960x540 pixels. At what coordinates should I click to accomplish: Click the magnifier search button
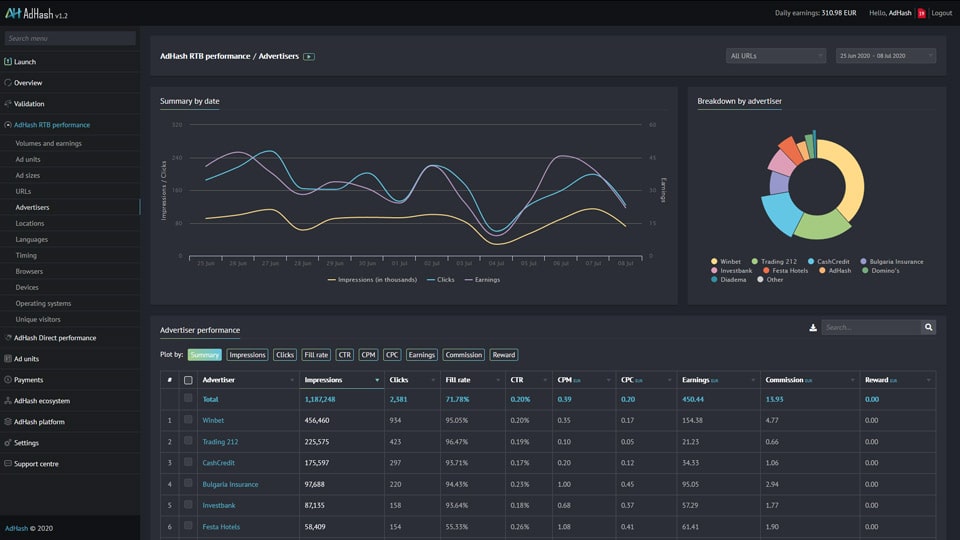(928, 327)
